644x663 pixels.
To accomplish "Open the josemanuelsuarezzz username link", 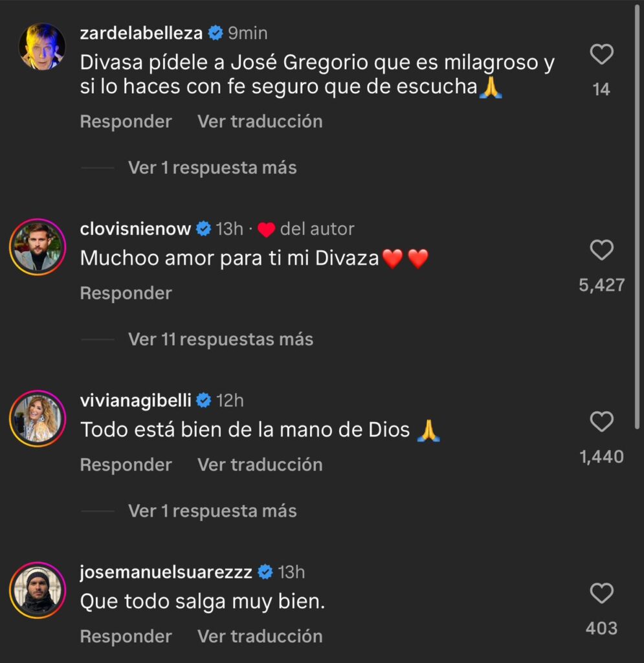I will [x=166, y=572].
